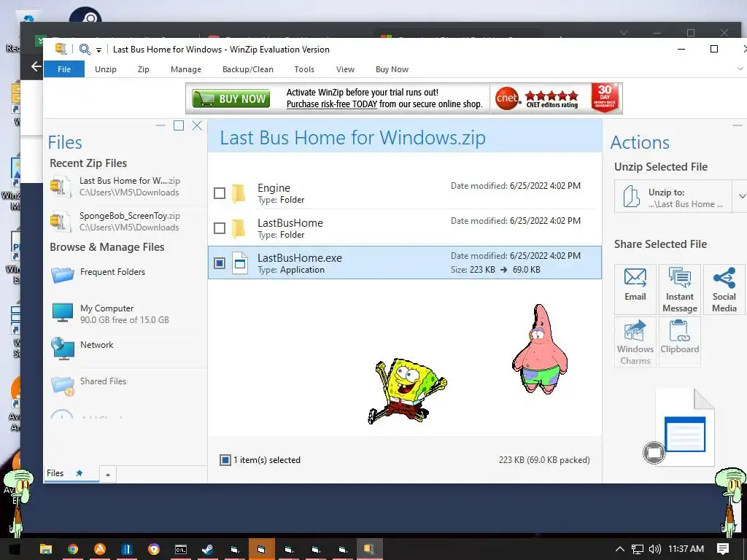Share selected file to Social Media
Screen dimensions: 747x560
pyautogui.click(x=724, y=289)
